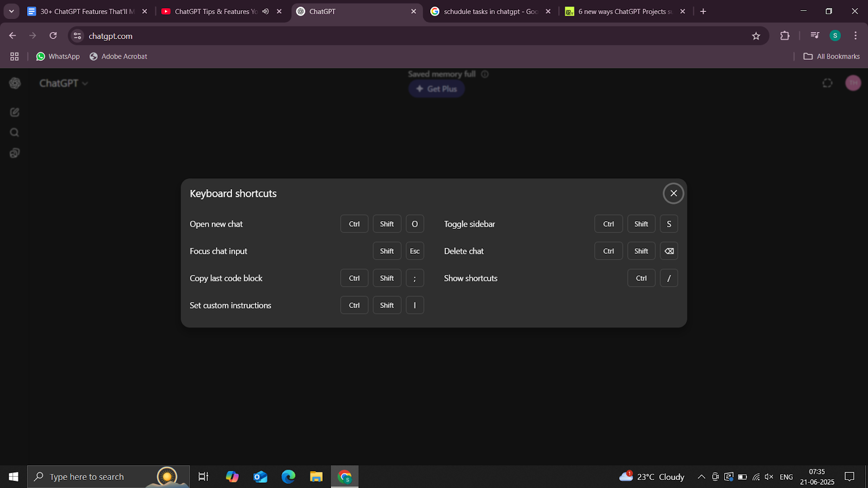The height and width of the screenshot is (488, 868).
Task: Open the Windows Start menu
Action: click(14, 477)
